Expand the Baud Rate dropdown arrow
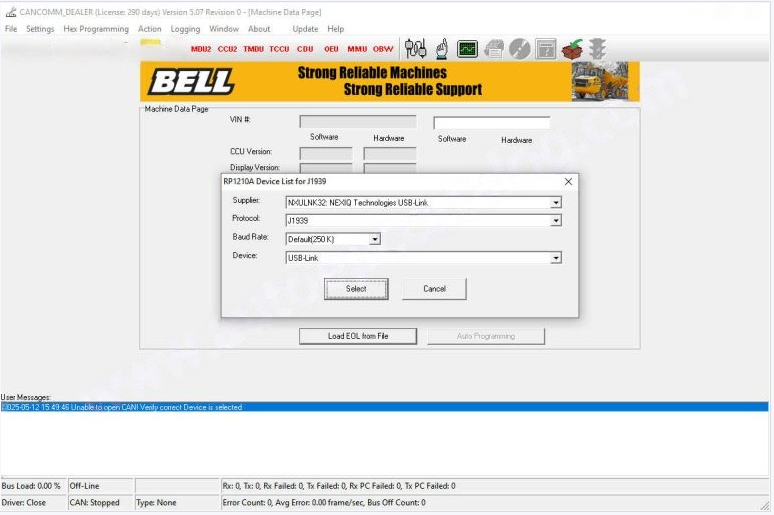Image resolution: width=774 pixels, height=515 pixels. coord(375,239)
